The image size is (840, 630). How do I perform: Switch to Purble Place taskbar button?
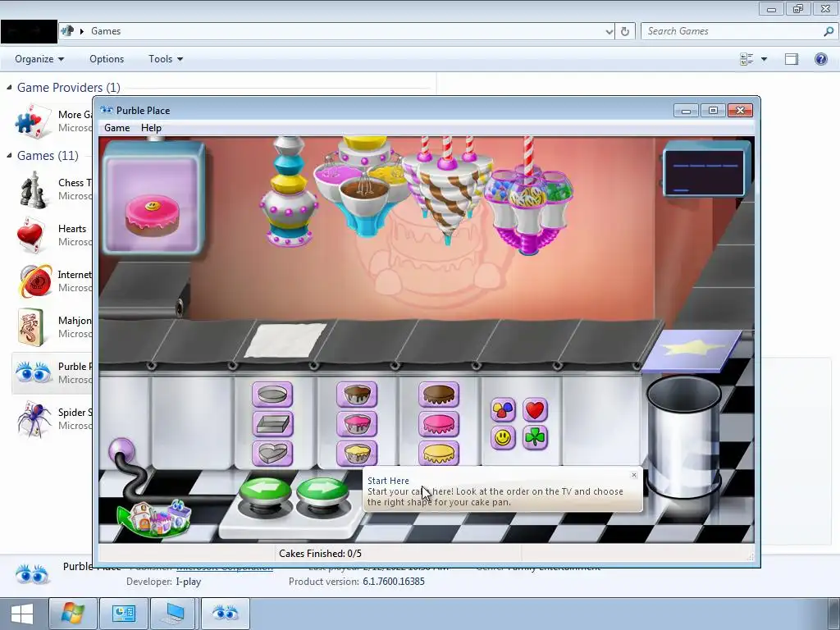tap(225, 614)
